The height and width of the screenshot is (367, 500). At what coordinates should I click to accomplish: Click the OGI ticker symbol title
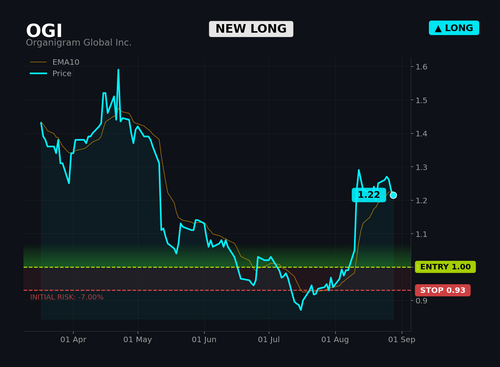point(44,31)
